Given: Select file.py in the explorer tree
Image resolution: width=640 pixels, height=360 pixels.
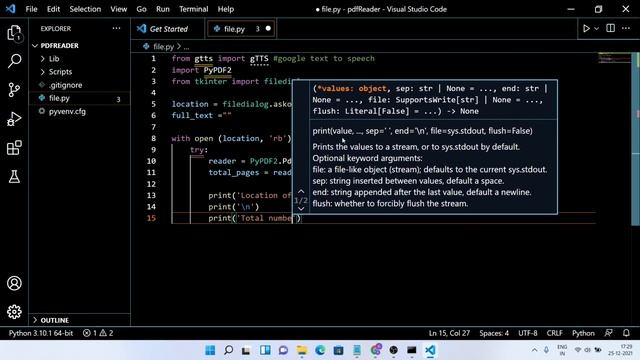Looking at the screenshot, I should pyautogui.click(x=80, y=98).
